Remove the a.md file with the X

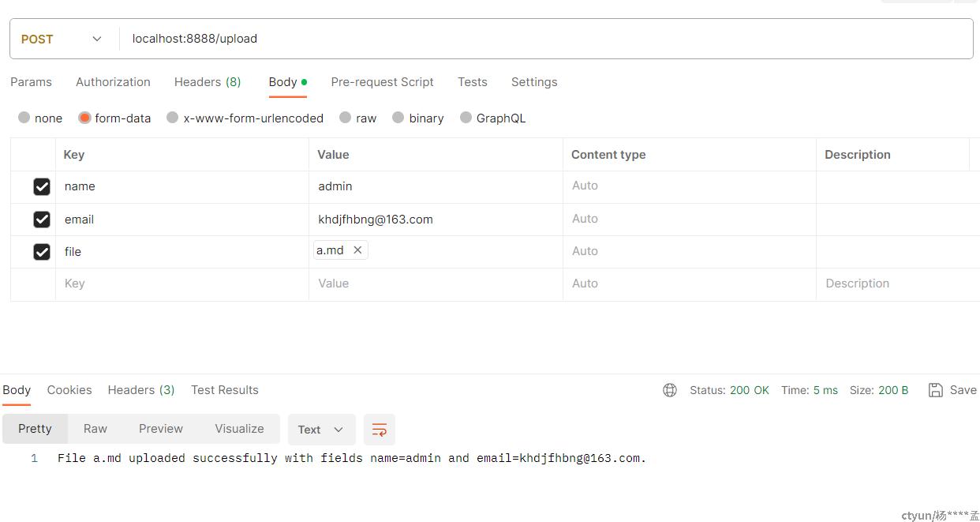coord(357,250)
